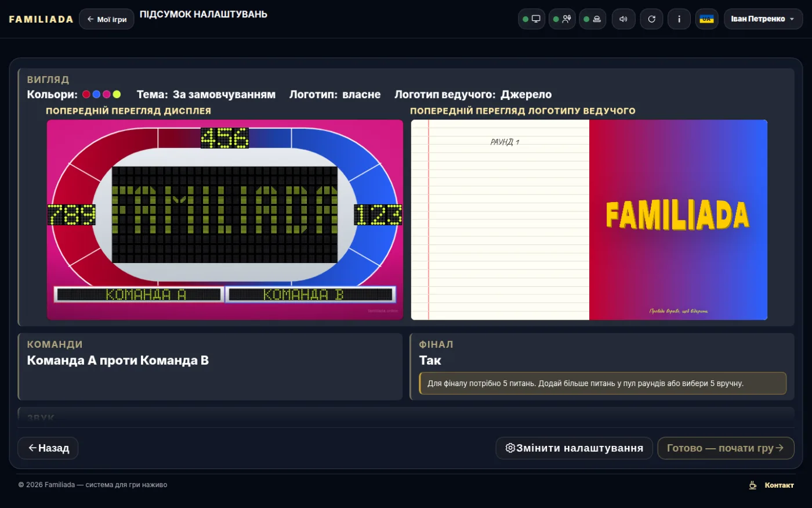This screenshot has height=508, width=812.
Task: Switch language via the UA flag
Action: (x=706, y=19)
